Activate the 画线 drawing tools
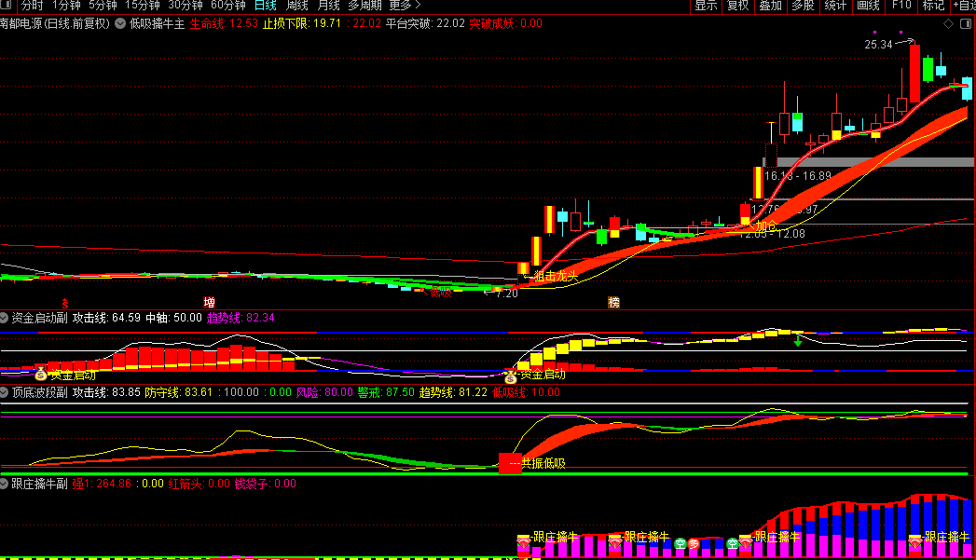Screen dimensions: 976x560 pos(868,6)
